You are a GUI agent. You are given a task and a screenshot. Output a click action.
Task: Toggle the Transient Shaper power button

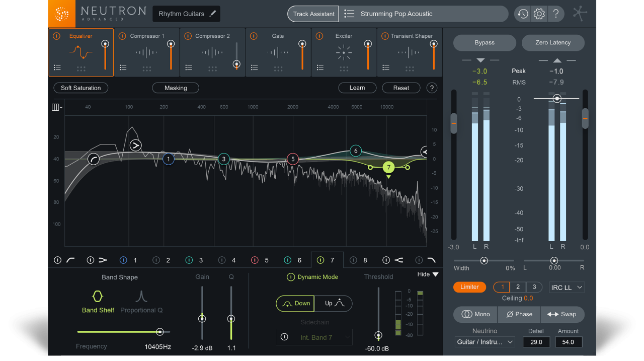385,36
